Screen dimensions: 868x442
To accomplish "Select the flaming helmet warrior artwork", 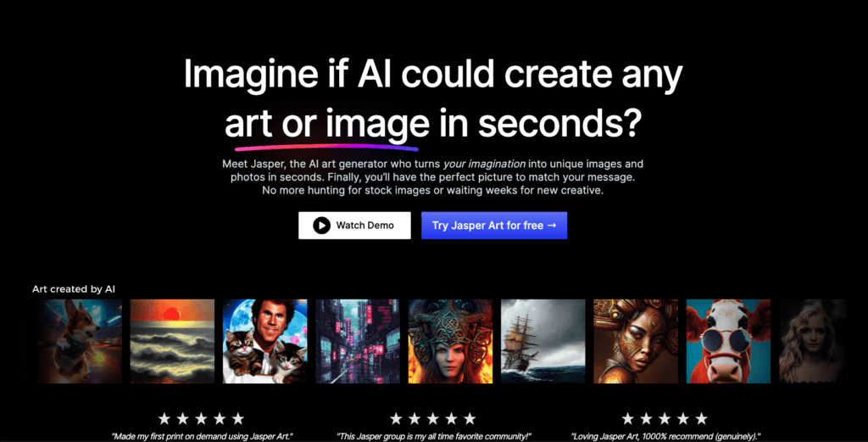I will click(451, 341).
